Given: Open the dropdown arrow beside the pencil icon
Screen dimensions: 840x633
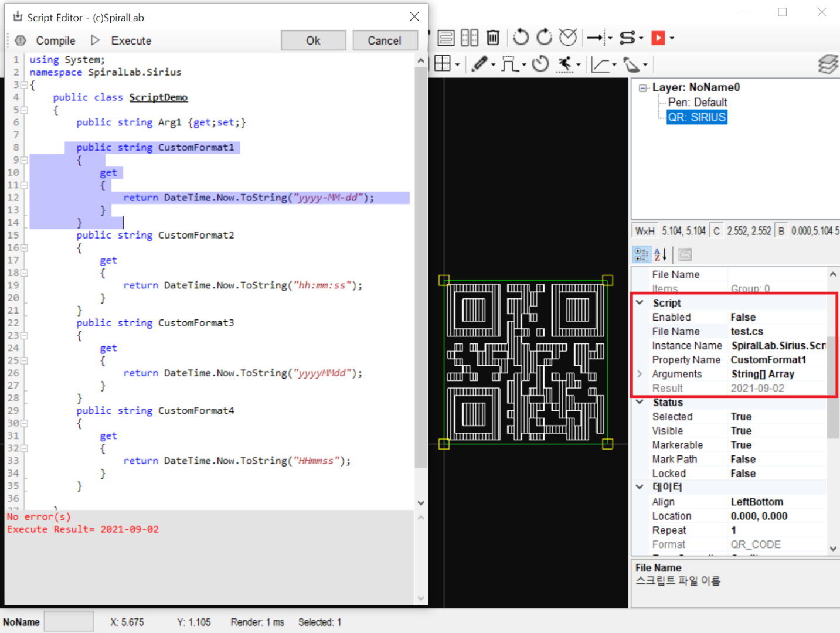Looking at the screenshot, I should coord(493,64).
